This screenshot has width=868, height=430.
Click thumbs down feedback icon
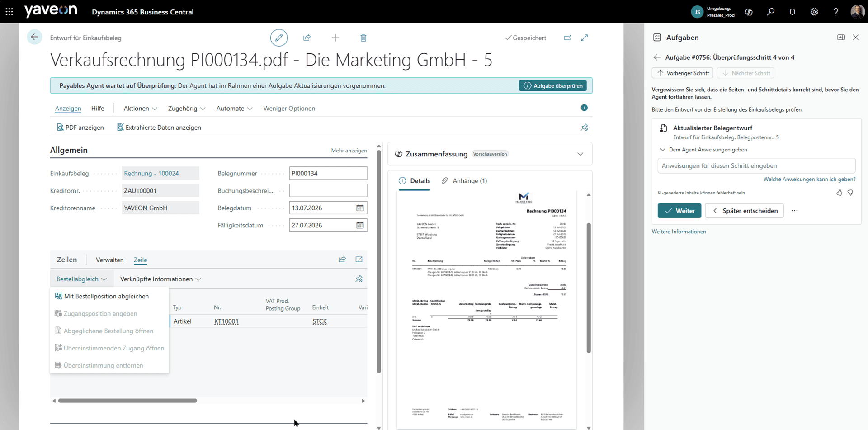pyautogui.click(x=850, y=193)
